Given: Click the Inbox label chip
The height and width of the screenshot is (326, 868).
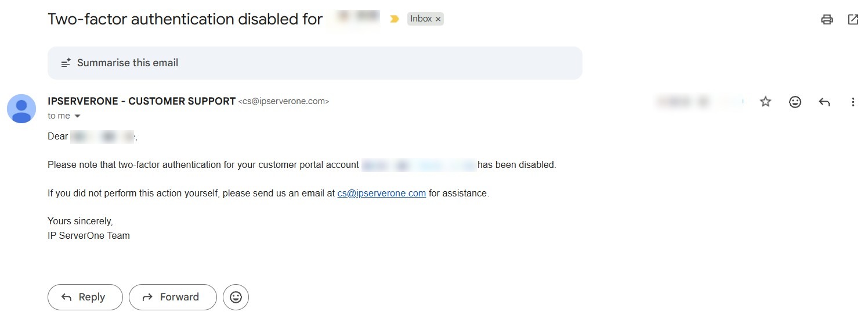Looking at the screenshot, I should pos(421,19).
